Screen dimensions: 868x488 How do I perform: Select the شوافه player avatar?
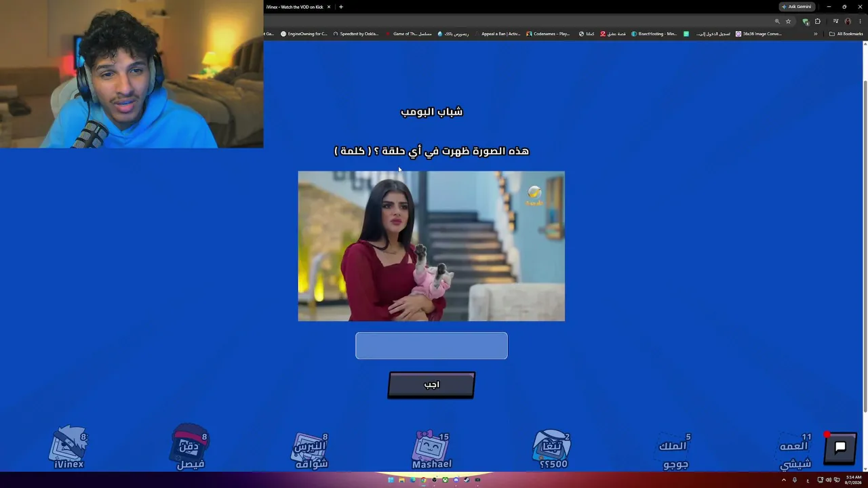coord(311,451)
